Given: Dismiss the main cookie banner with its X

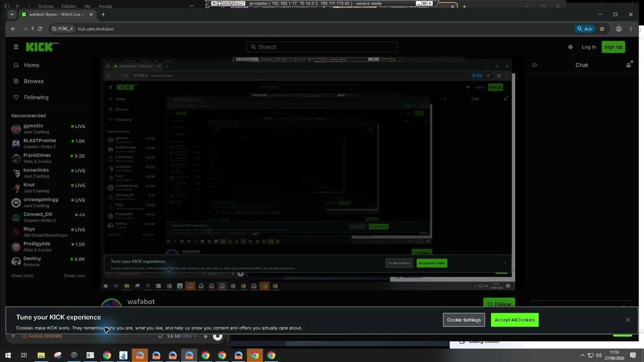Looking at the screenshot, I should 628,320.
